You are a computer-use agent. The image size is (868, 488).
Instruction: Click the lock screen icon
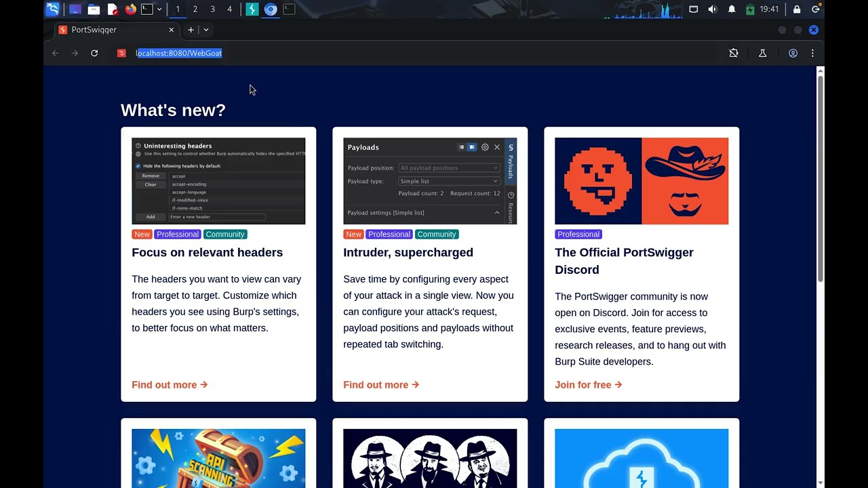(x=797, y=9)
